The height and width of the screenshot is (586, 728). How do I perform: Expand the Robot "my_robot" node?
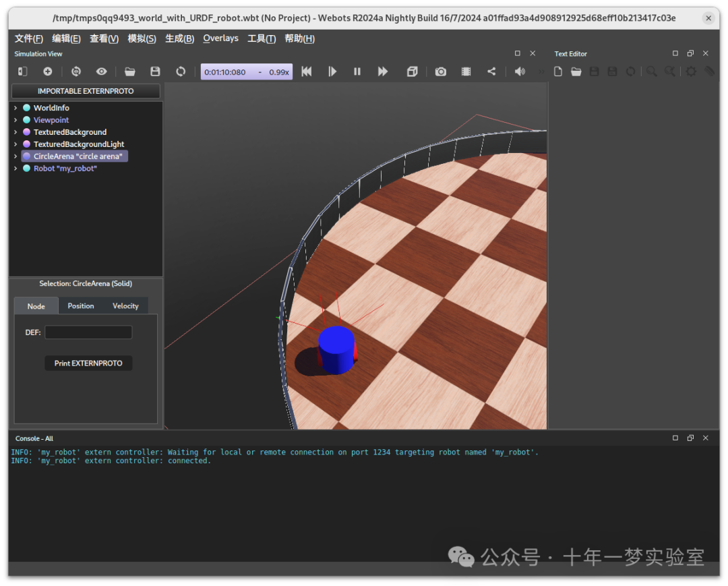tap(16, 168)
